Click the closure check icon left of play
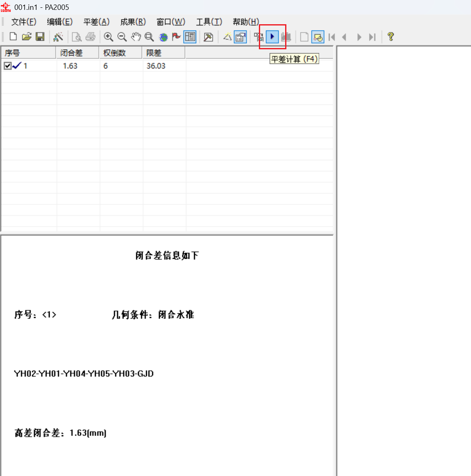This screenshot has width=471, height=476. 259,37
